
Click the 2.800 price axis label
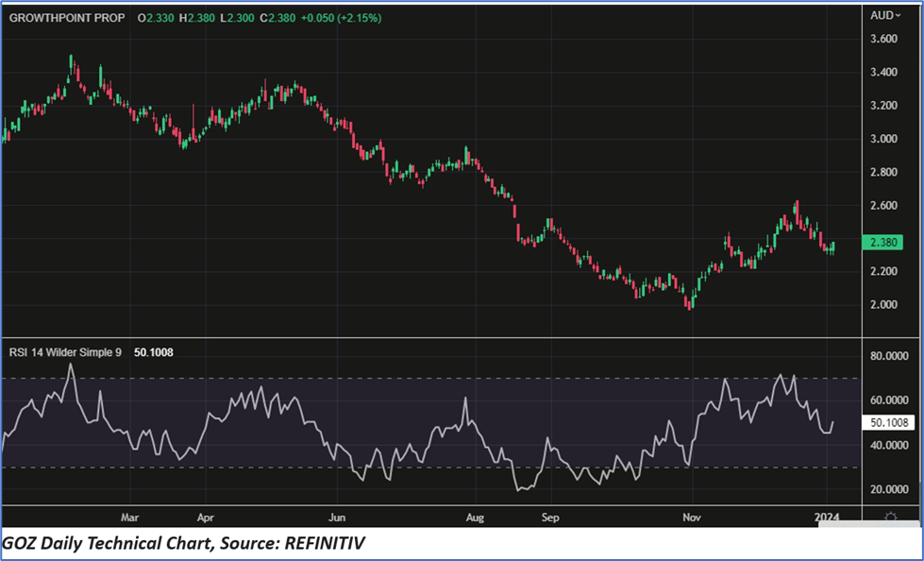[884, 172]
